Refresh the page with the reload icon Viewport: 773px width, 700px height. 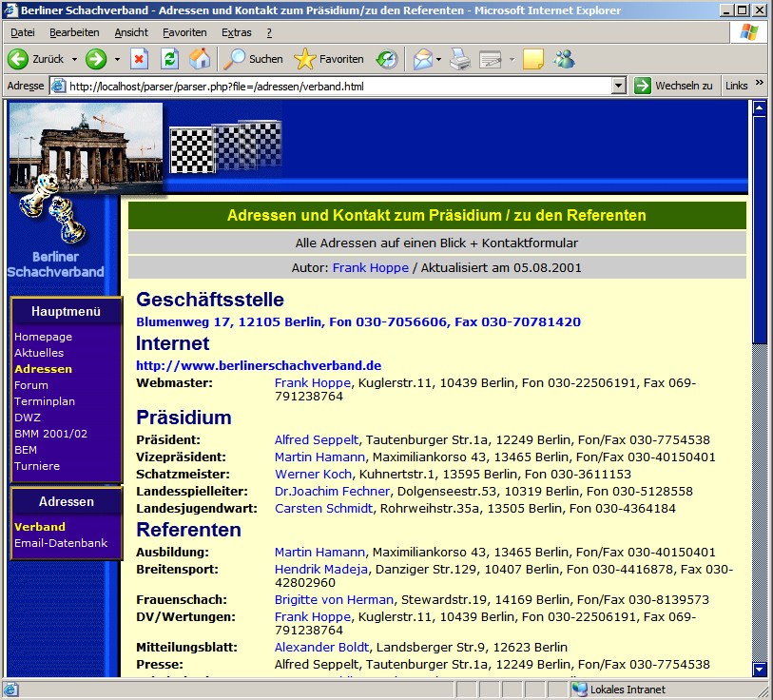pos(169,59)
